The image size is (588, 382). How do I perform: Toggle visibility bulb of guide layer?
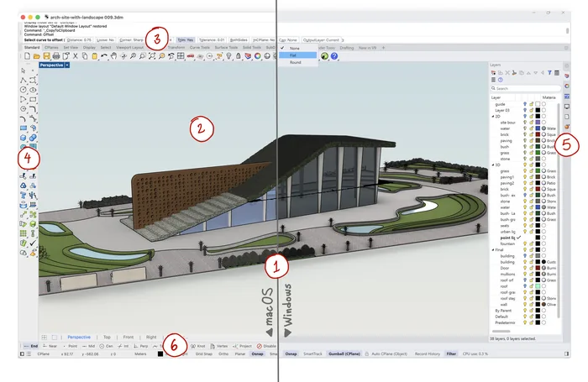(x=525, y=104)
